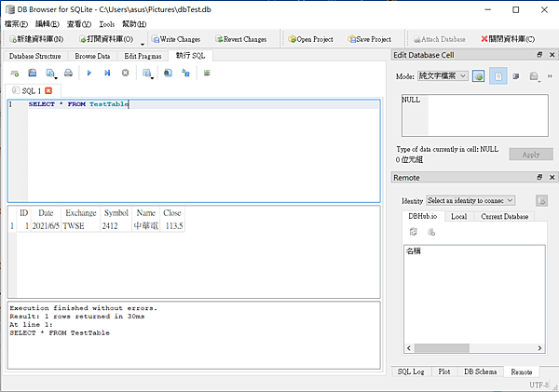Open the Tools menu
The width and height of the screenshot is (559, 392).
point(107,24)
